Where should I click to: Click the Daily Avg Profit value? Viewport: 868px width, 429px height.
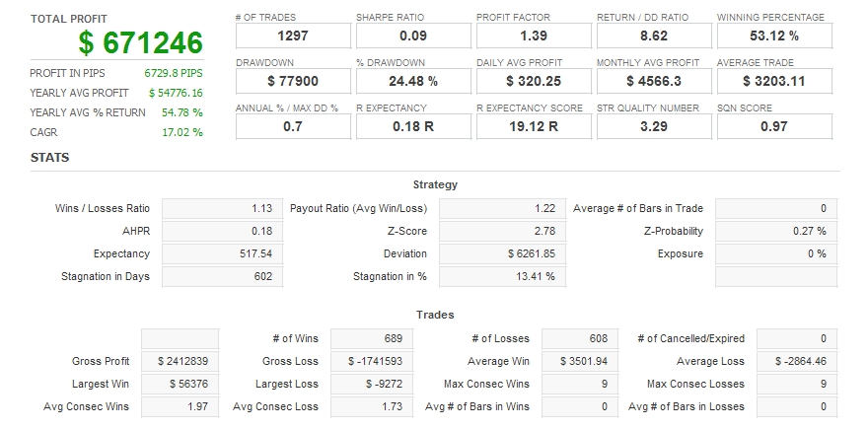tap(534, 81)
